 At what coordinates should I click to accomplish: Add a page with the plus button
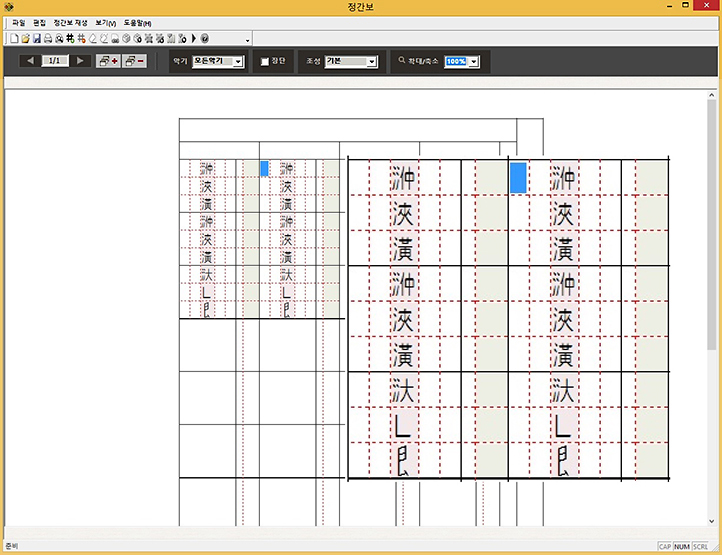(108, 61)
